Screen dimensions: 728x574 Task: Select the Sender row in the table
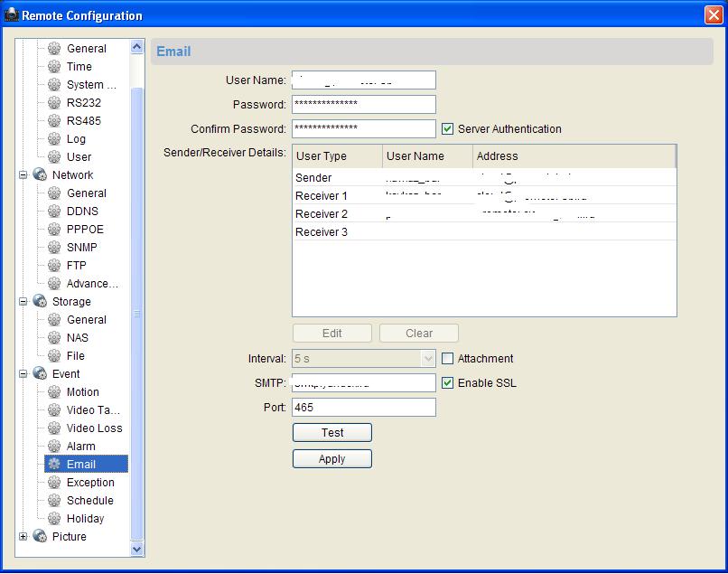point(484,177)
